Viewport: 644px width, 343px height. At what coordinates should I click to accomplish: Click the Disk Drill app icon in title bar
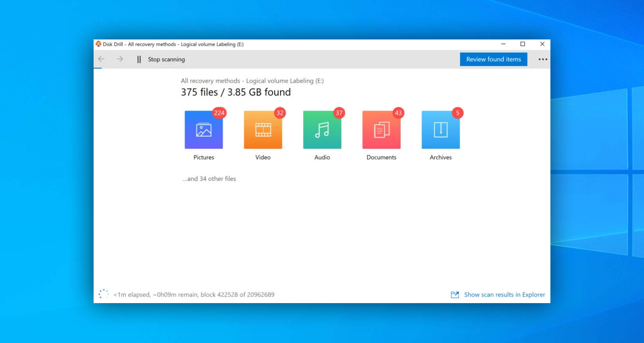[98, 44]
